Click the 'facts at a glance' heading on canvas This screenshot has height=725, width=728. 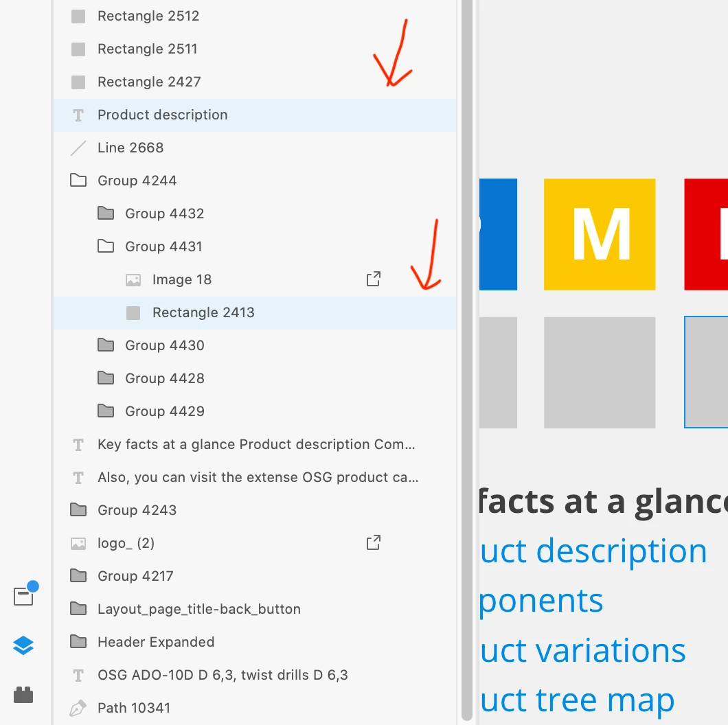pyautogui.click(x=603, y=502)
